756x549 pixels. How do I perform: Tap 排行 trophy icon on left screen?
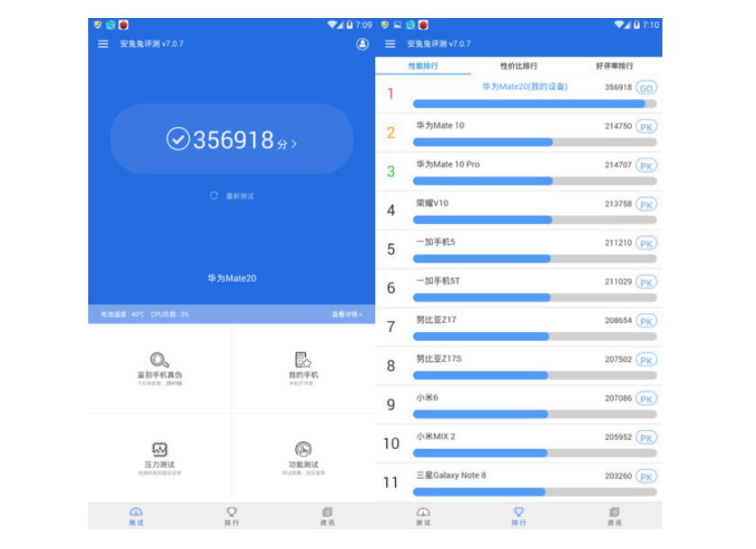point(231,512)
